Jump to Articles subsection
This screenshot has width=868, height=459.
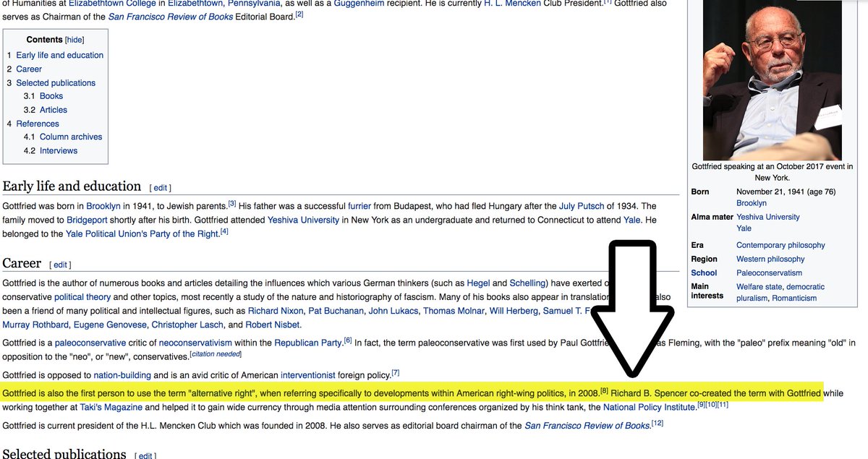(x=54, y=110)
